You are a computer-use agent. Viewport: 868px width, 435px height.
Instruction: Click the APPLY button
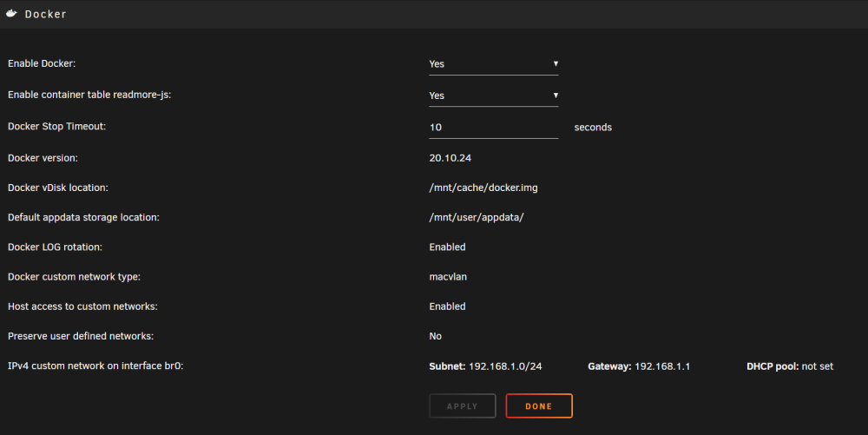(x=463, y=405)
